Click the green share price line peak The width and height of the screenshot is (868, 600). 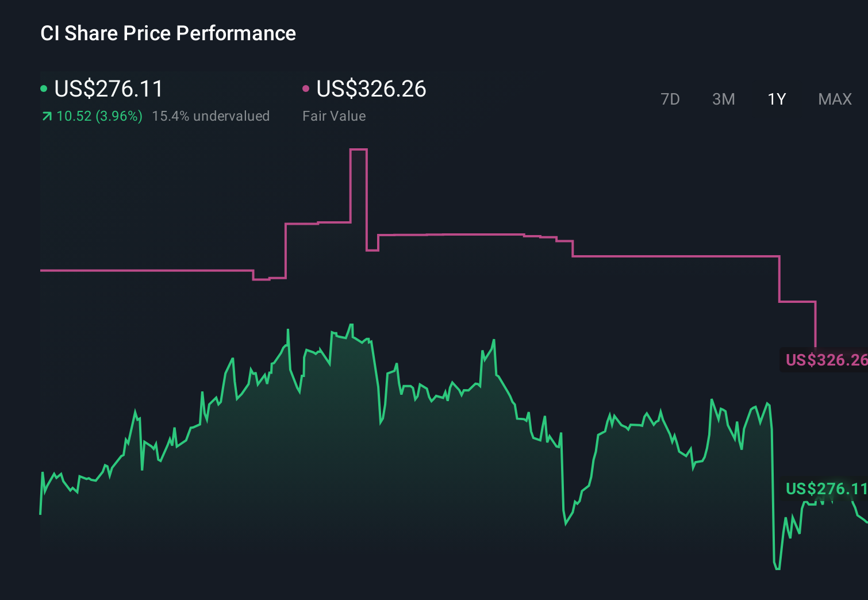pyautogui.click(x=351, y=323)
